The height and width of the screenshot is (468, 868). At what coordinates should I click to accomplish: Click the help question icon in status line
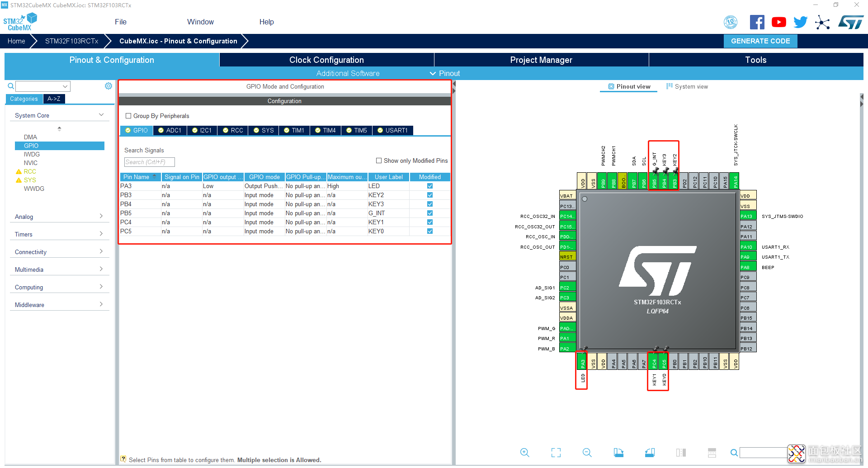click(123, 459)
